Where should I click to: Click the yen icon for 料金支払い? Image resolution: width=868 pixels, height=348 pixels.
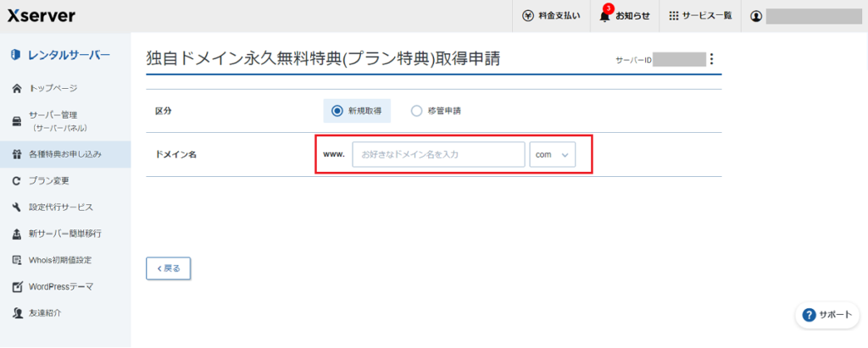[527, 16]
